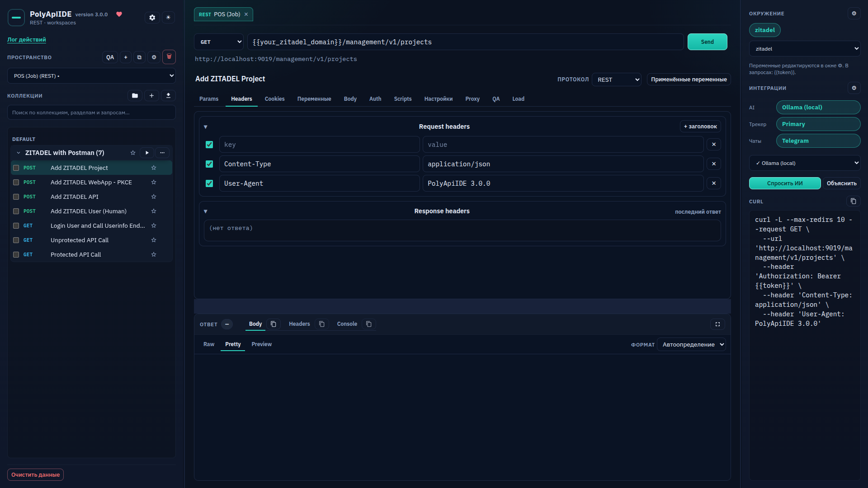This screenshot has width=868, height=488.
Task: Open the REST protocol dropdown
Action: [x=617, y=80]
